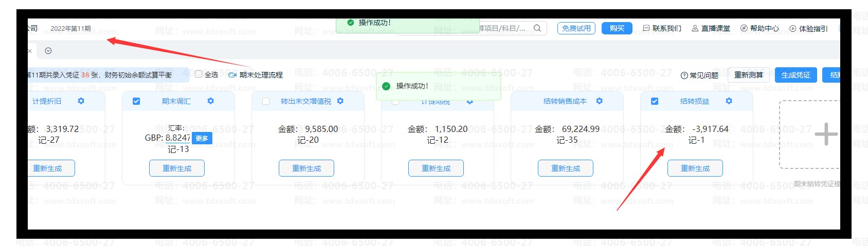868x248 pixels.
Task: Open 帮助中心 in top menu
Action: tap(759, 29)
